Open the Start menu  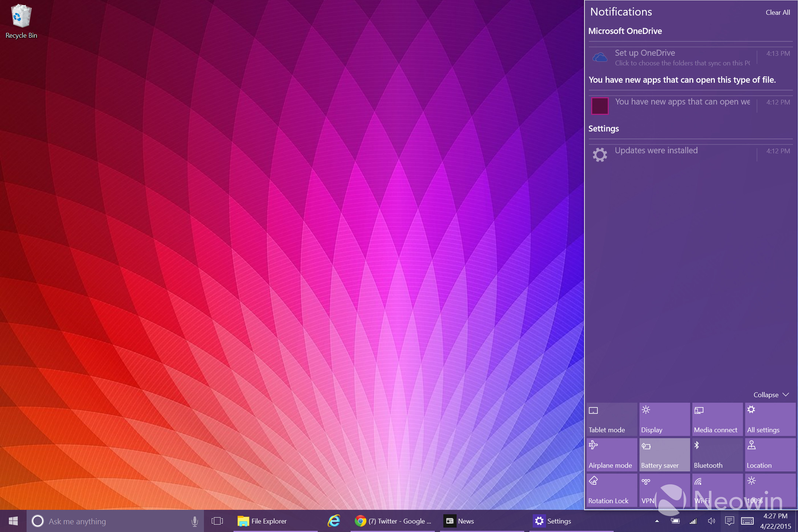13,521
